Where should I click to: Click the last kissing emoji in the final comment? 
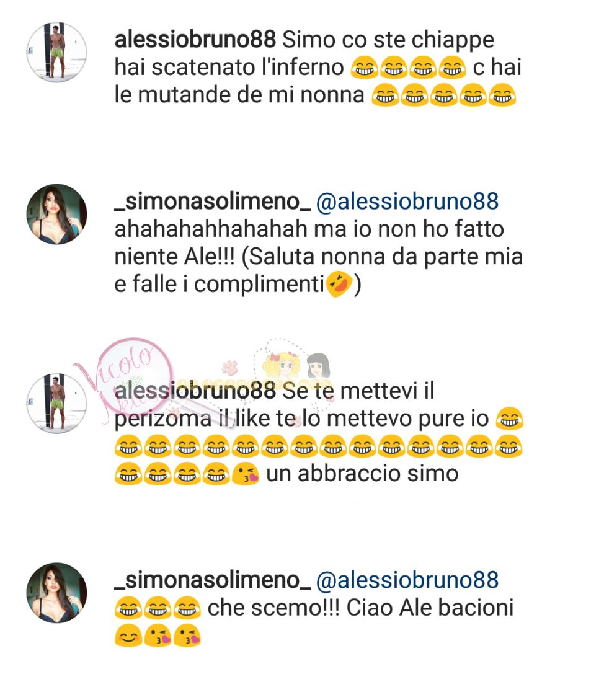click(x=187, y=636)
